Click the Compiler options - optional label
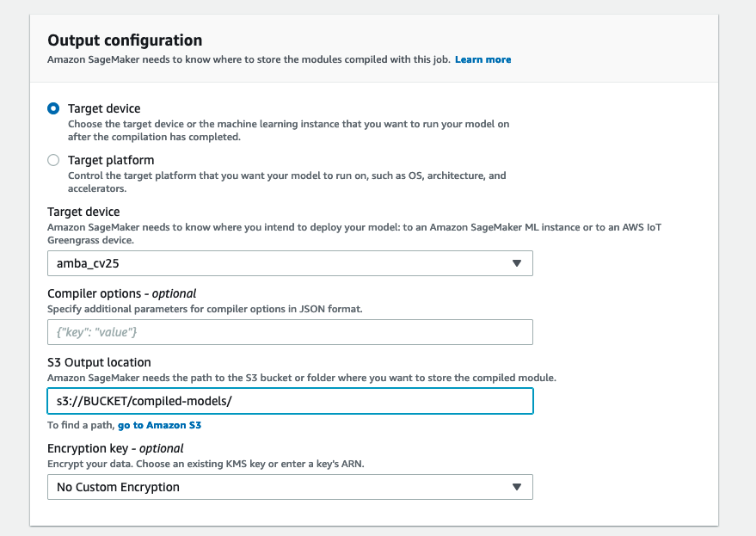 121,293
